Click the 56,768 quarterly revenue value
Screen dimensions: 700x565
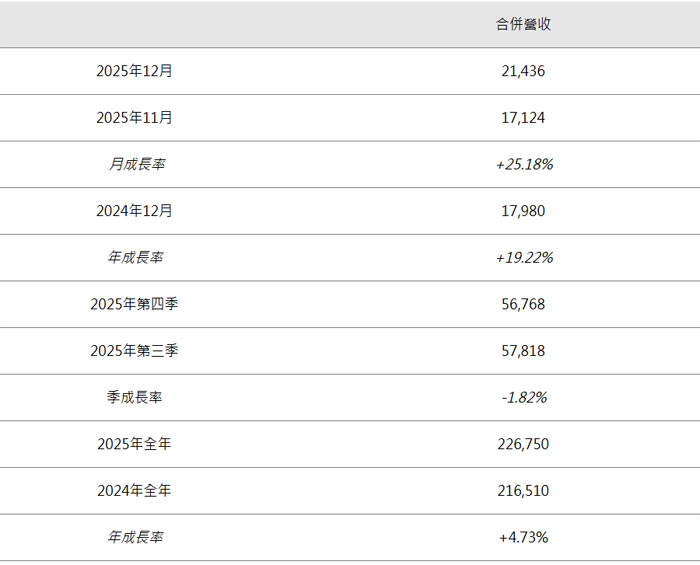pyautogui.click(x=523, y=304)
